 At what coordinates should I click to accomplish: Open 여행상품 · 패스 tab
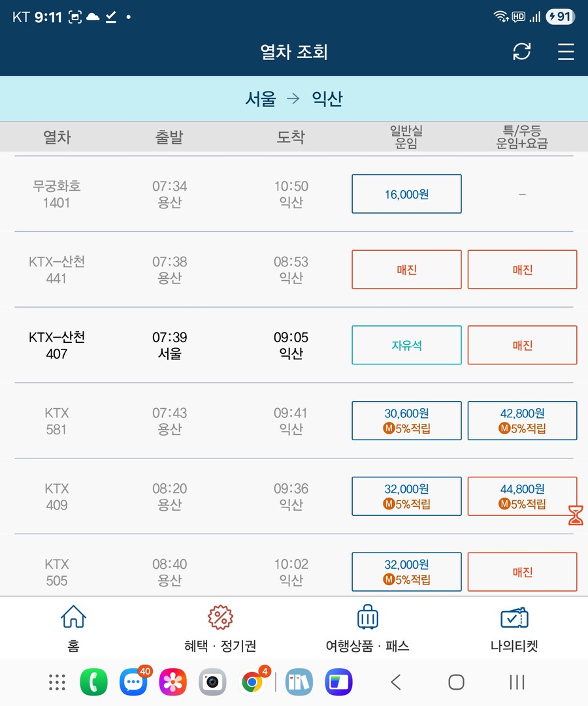(x=368, y=628)
